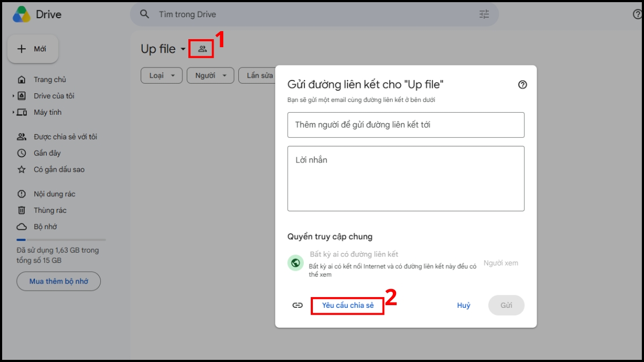Screen dimensions: 644x362
Task: Click the Máy tính devices icon
Action: tap(21, 112)
